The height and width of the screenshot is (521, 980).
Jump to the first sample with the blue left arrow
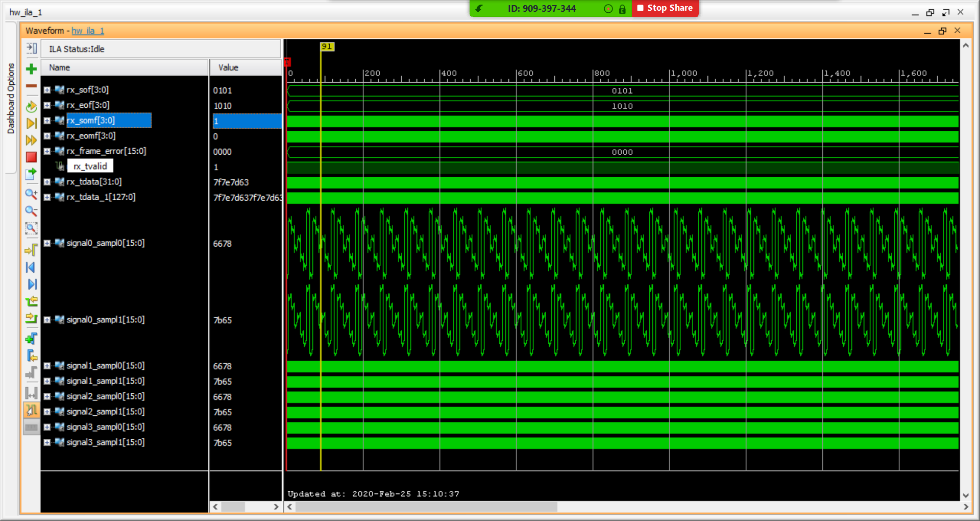coord(31,267)
